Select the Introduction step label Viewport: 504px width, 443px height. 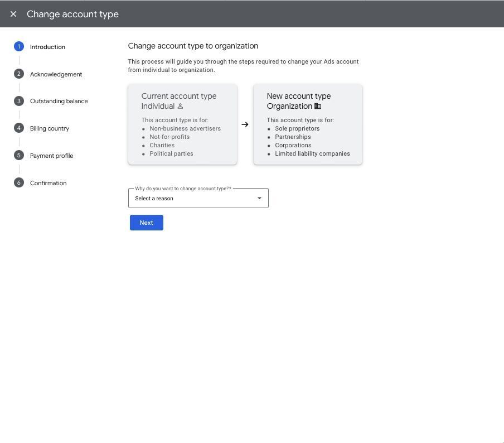tap(47, 47)
